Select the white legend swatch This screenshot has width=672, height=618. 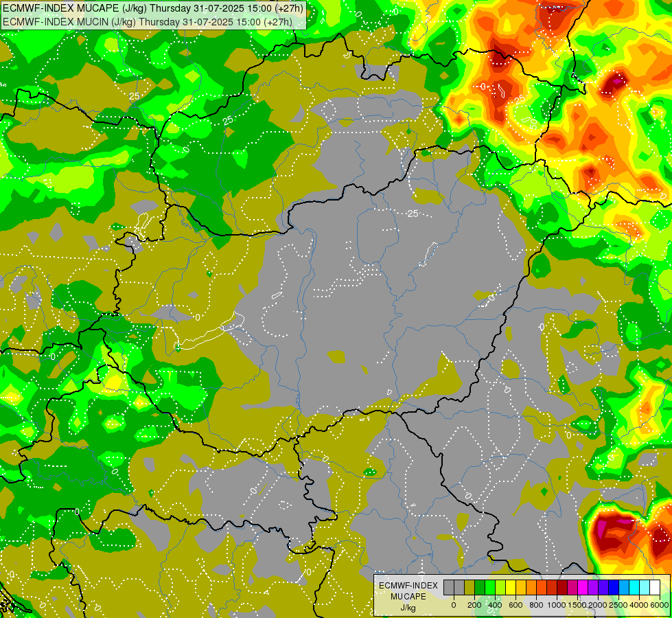656,587
